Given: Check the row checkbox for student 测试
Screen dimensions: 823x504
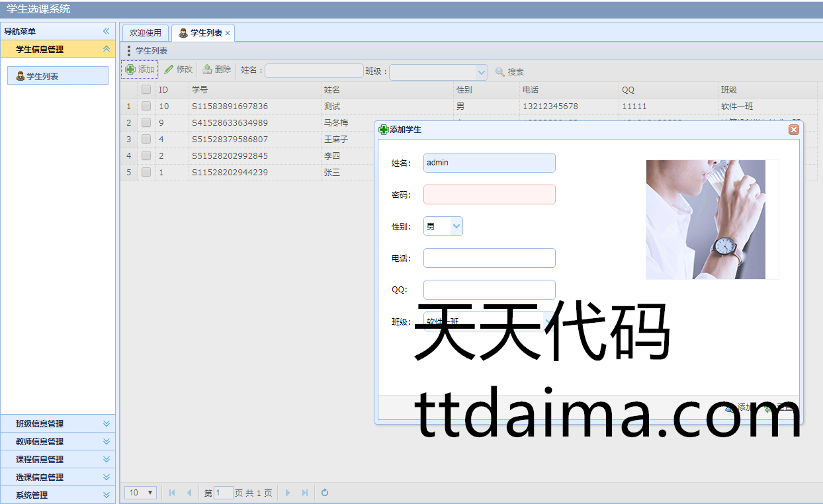Looking at the screenshot, I should [146, 106].
